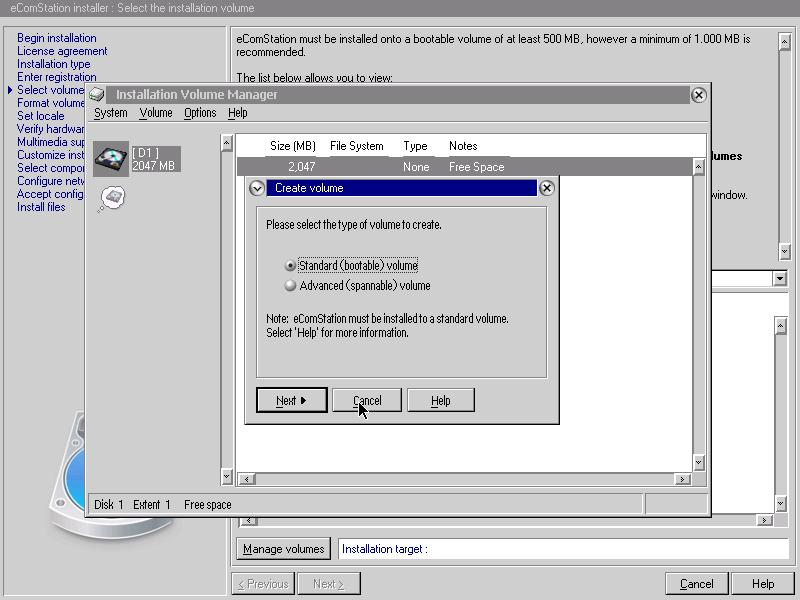Image resolution: width=800 pixels, height=600 pixels.
Task: Select the D1 disk drive icon
Action: coord(111,159)
